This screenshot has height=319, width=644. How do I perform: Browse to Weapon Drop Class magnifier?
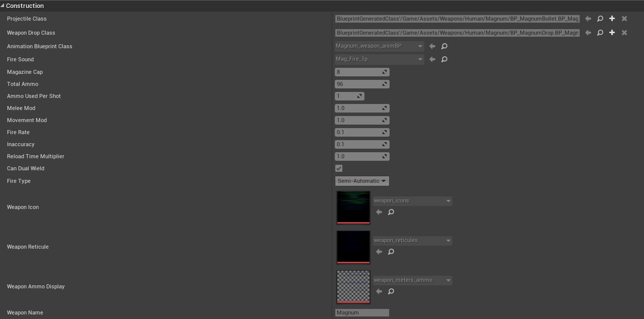[600, 33]
